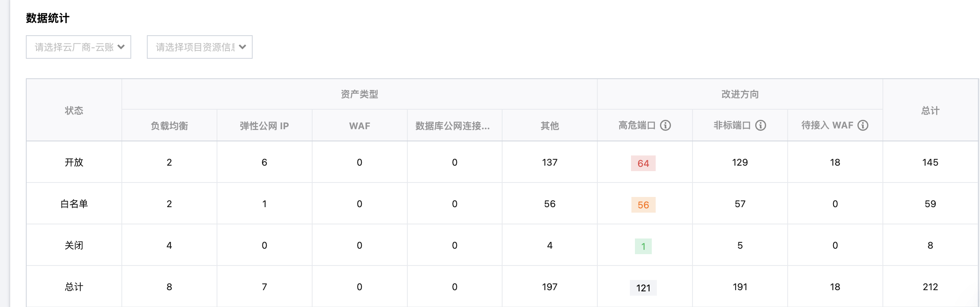Click open non-standard port count 129
This screenshot has width=980, height=307.
tap(740, 163)
